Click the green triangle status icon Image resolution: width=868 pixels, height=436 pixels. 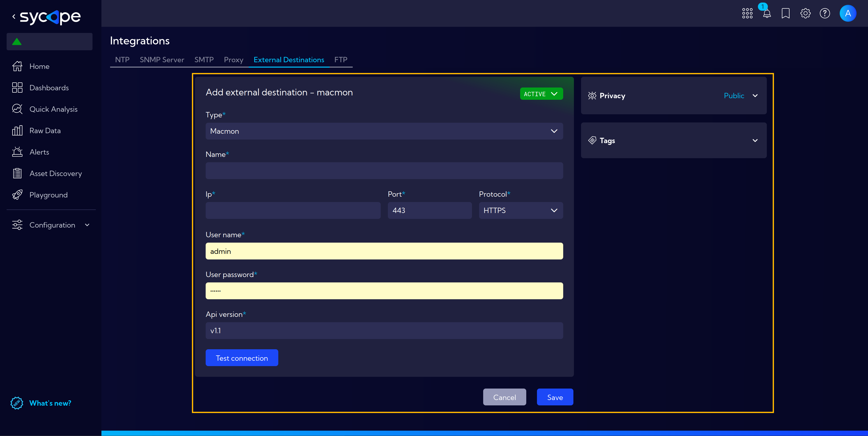(17, 42)
